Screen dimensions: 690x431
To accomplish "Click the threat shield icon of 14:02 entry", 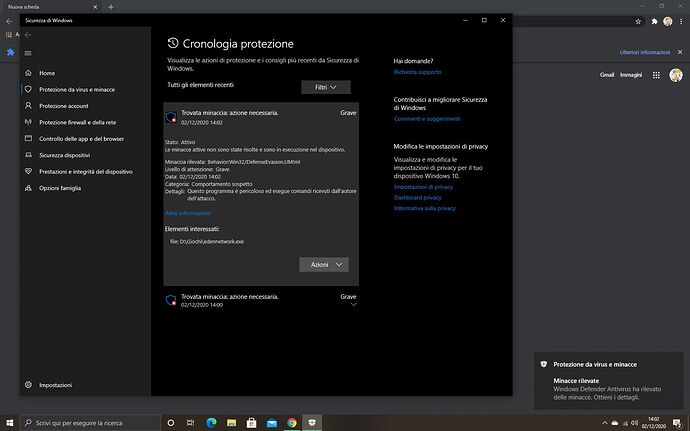I will tap(171, 118).
